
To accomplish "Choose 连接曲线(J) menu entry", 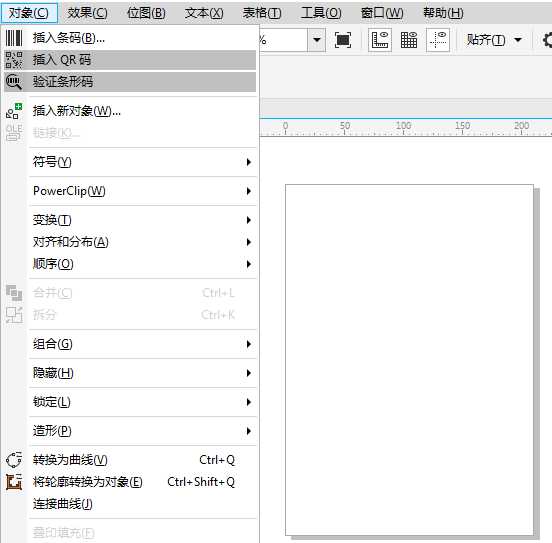I will 130,504.
